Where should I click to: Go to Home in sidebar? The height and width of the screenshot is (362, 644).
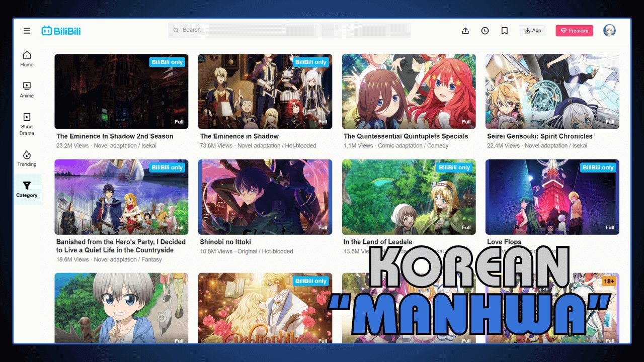click(27, 59)
